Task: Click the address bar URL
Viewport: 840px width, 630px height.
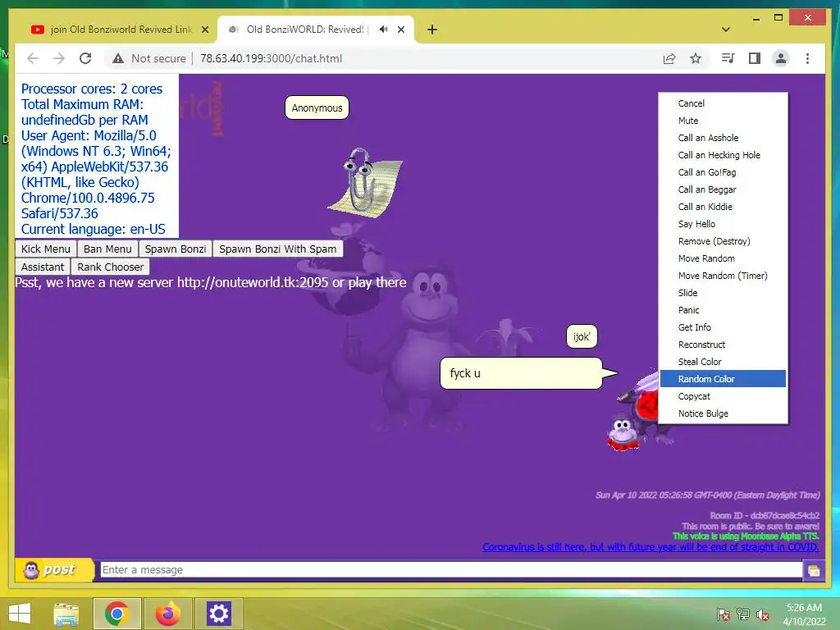Action: (x=271, y=58)
